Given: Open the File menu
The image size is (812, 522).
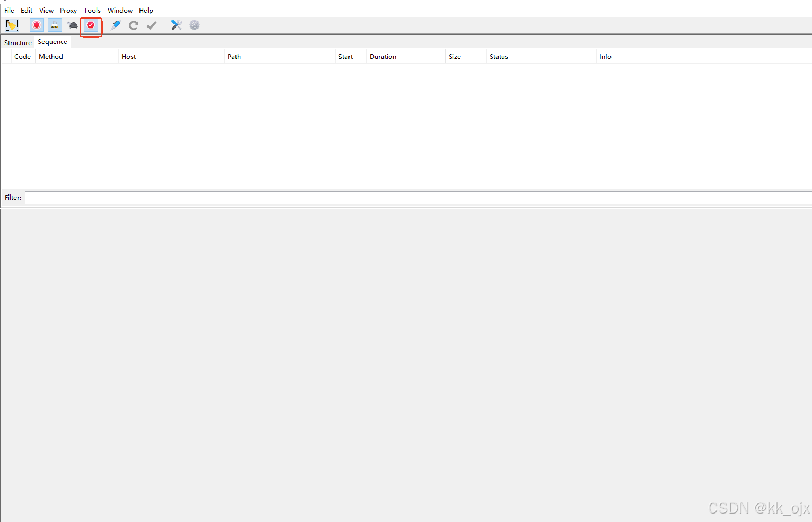Looking at the screenshot, I should [x=10, y=10].
